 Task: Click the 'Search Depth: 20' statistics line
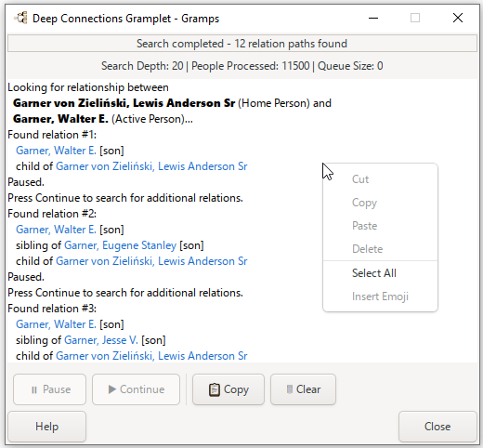[242, 66]
